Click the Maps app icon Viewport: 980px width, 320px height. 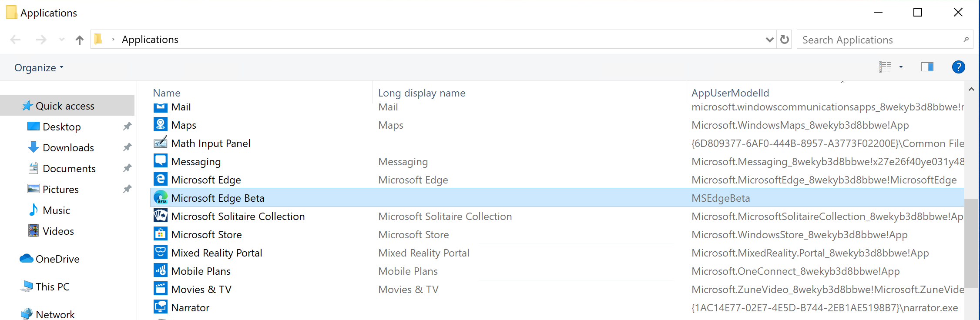[161, 124]
